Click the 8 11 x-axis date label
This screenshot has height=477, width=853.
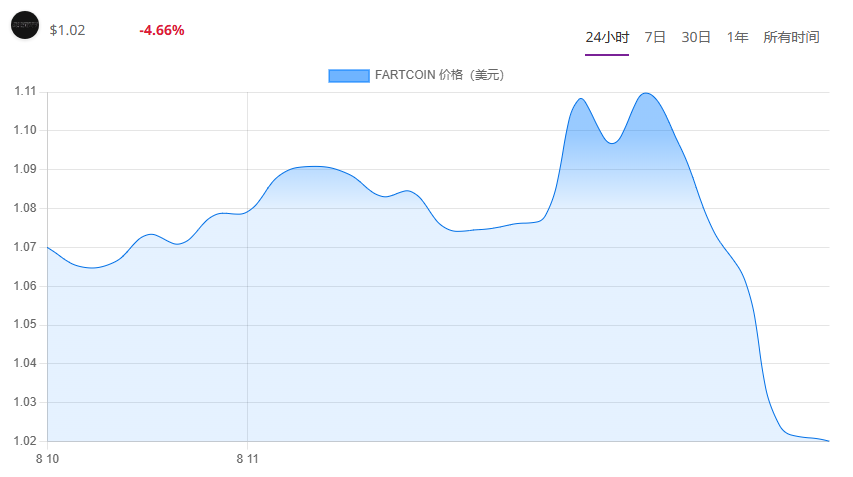coord(248,459)
